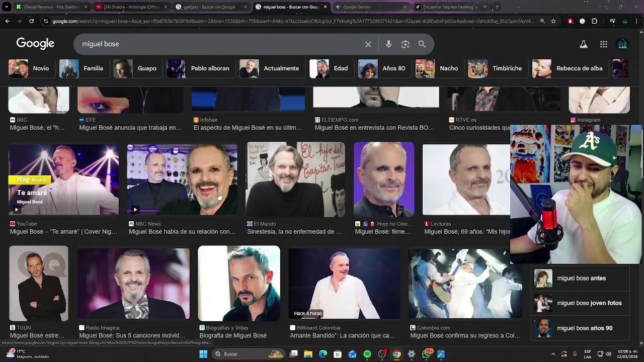Open the link Biografia de Miguel Bosé
This screenshot has width=644, height=362.
[x=233, y=335]
